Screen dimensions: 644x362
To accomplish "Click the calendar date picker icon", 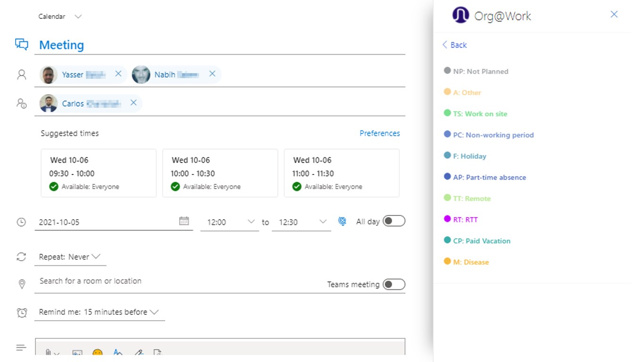I will point(184,221).
